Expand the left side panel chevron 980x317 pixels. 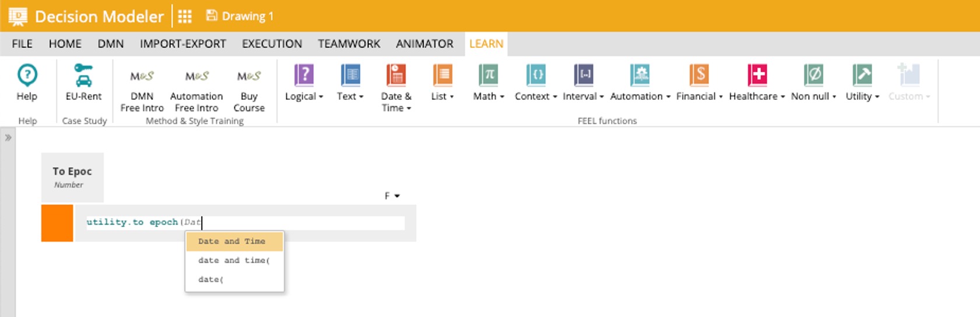[x=8, y=138]
